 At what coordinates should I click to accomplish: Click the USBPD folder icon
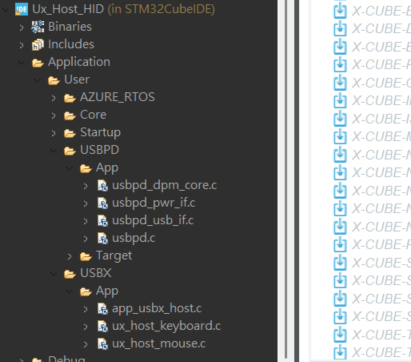point(70,151)
